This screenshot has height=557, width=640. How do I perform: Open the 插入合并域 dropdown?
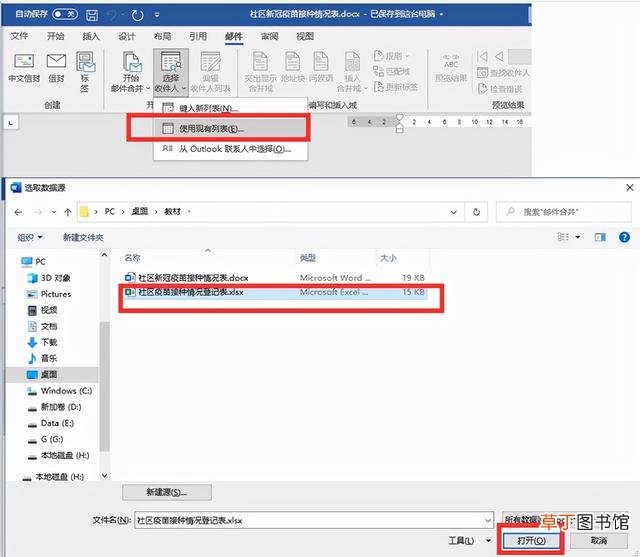352,72
